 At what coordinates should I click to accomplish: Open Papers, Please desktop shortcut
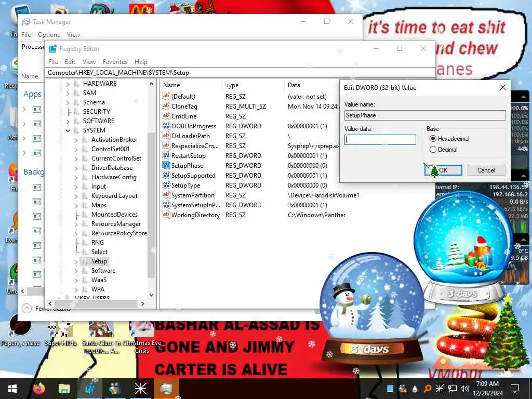pyautogui.click(x=20, y=330)
